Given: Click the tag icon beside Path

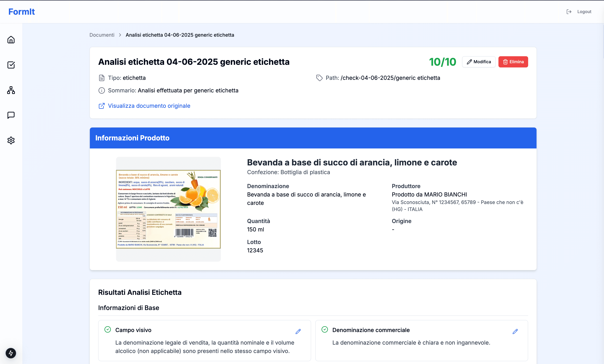Looking at the screenshot, I should point(319,78).
